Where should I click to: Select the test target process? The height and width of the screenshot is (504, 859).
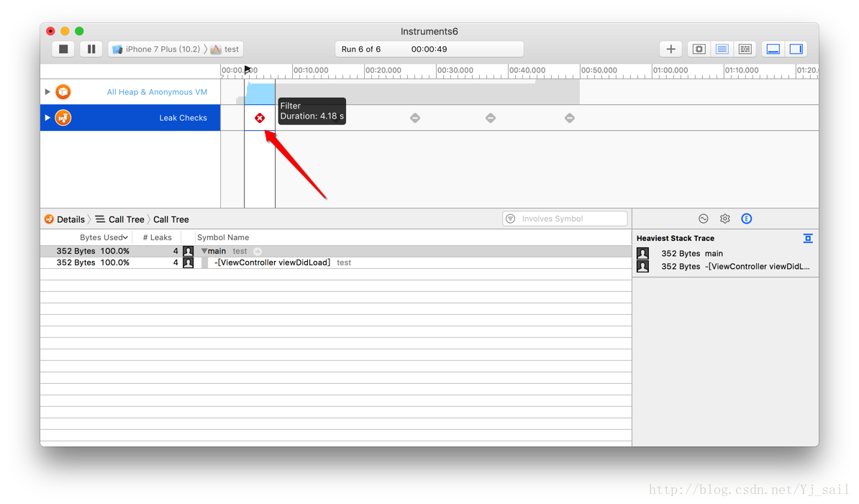pos(225,50)
